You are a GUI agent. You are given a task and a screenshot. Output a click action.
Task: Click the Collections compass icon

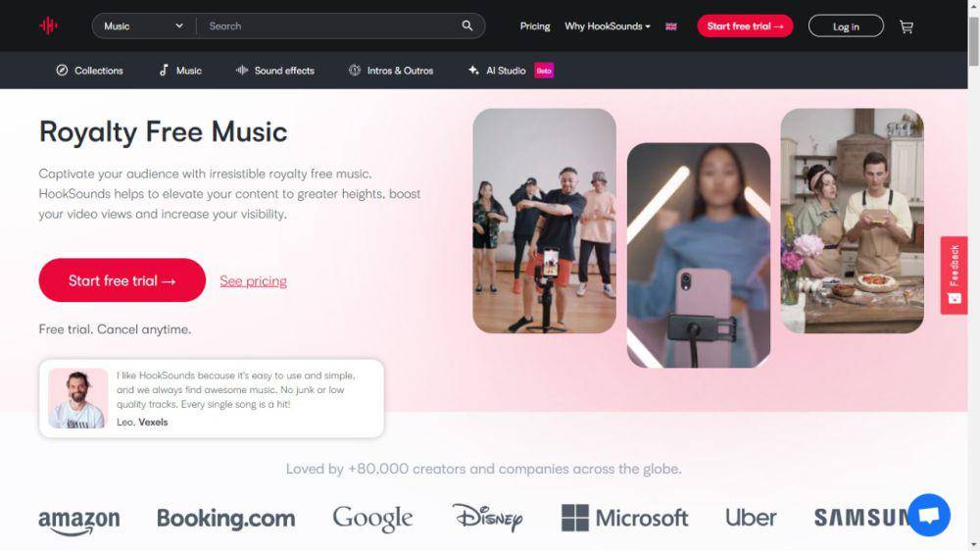62,70
